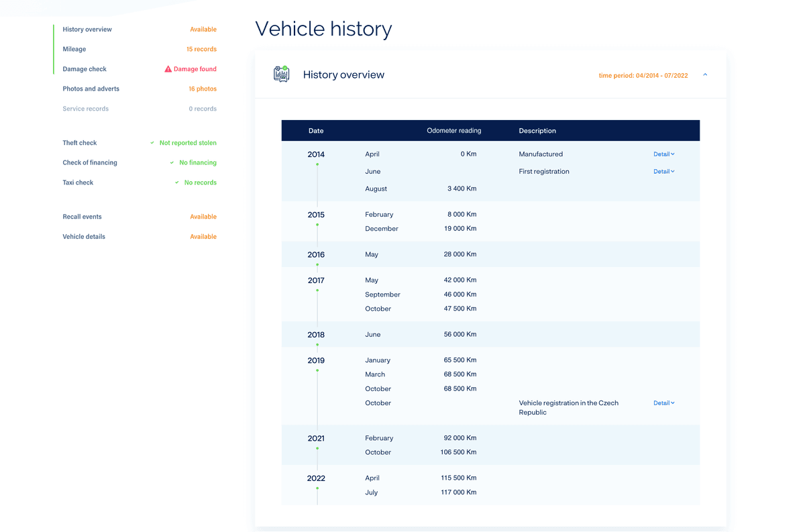Collapse the History overview panel chevron

(x=705, y=75)
